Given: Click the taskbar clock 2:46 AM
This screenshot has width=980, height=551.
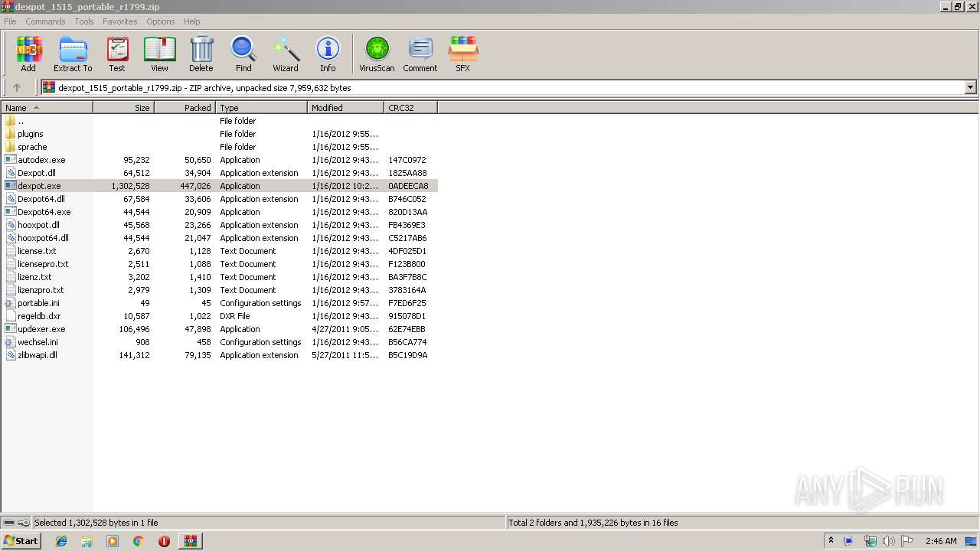Looking at the screenshot, I should pos(941,541).
